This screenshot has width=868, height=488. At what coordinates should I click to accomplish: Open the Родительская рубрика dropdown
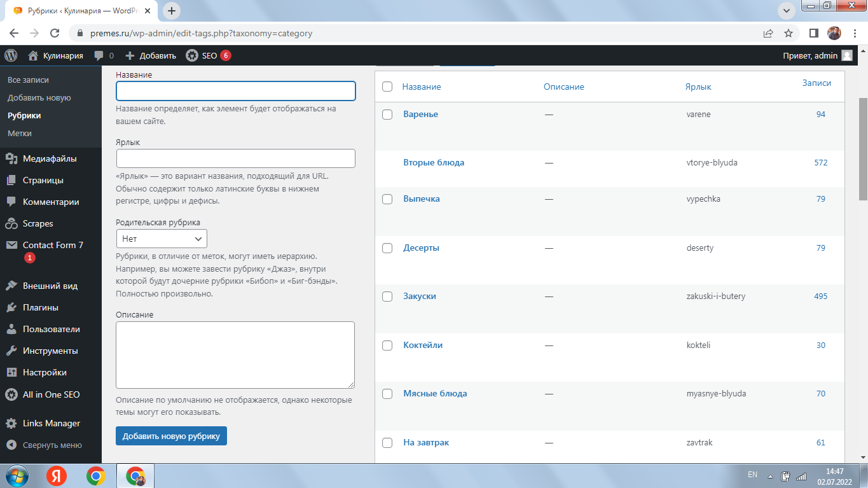click(162, 239)
